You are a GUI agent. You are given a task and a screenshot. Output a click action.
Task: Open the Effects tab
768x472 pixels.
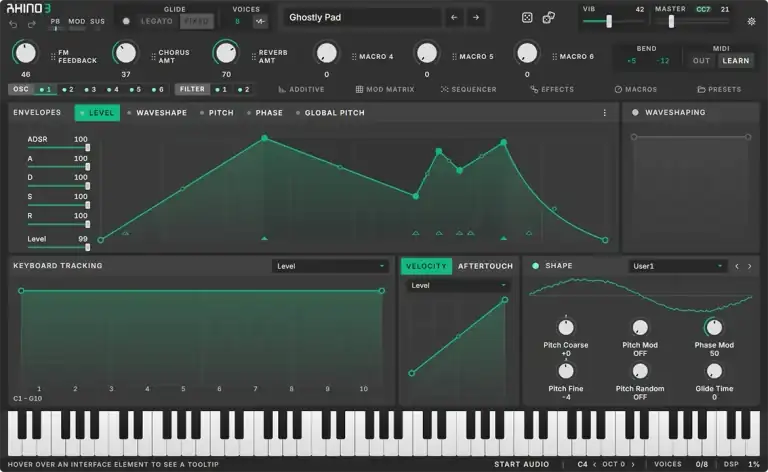(552, 90)
